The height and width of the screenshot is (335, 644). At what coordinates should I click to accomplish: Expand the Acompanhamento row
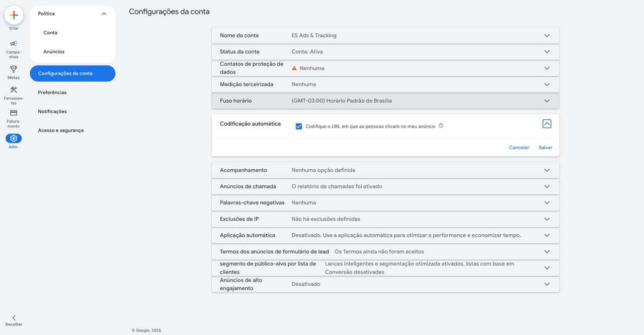coord(385,170)
